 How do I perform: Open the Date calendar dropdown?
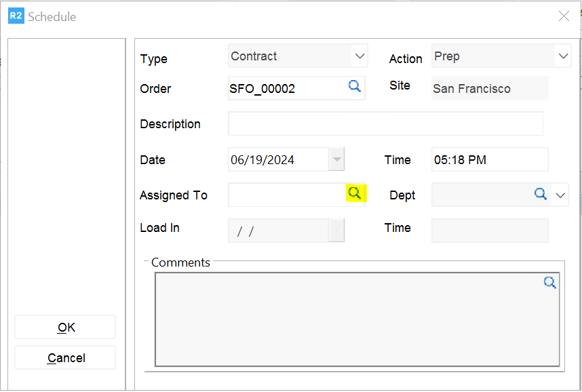(x=336, y=160)
